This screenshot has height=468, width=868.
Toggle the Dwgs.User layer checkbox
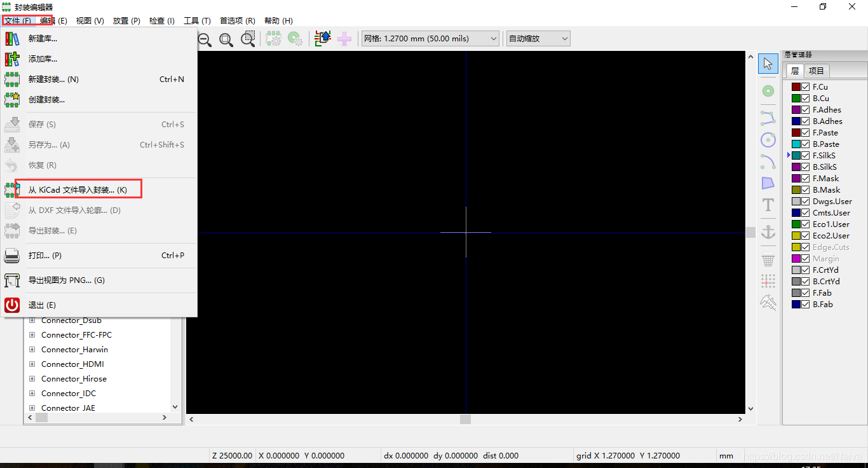coord(806,202)
